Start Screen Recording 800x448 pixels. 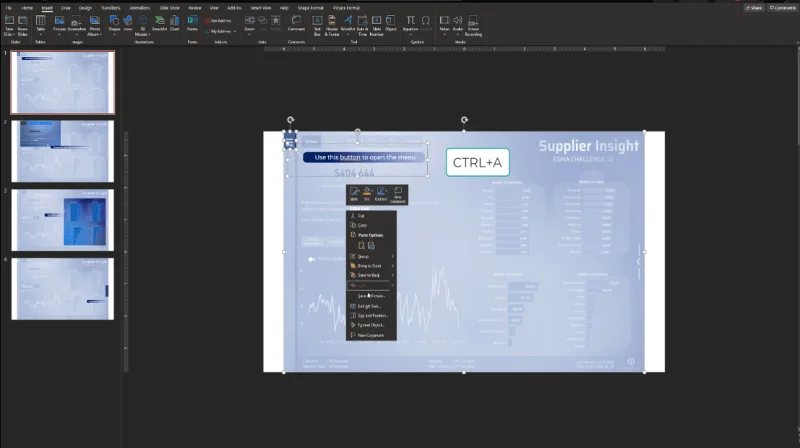473,26
